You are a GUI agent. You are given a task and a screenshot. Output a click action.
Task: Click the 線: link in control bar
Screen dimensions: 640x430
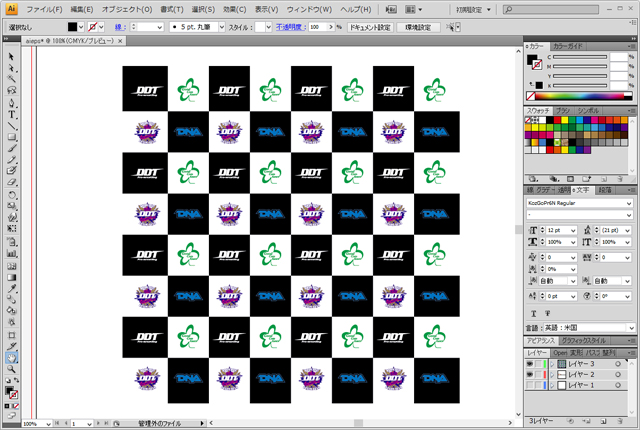pyautogui.click(x=120, y=27)
